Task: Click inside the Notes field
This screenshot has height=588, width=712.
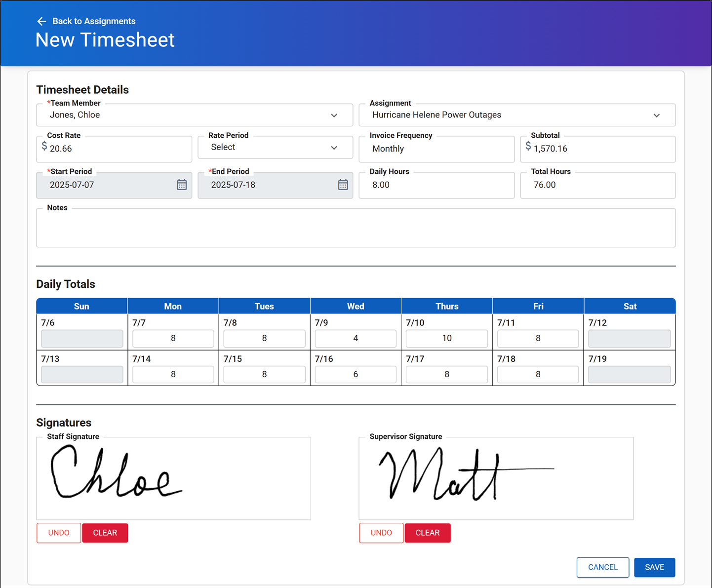Action: coord(356,227)
